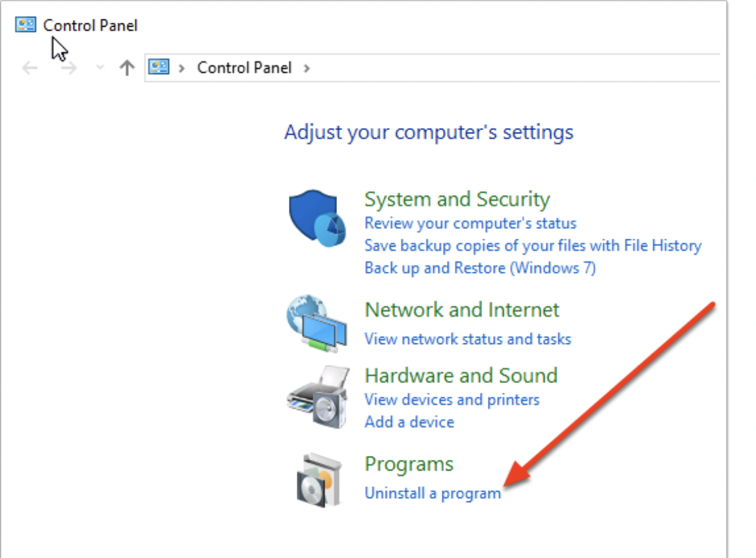Expand chevron before Control Panel breadcrumb

point(182,68)
